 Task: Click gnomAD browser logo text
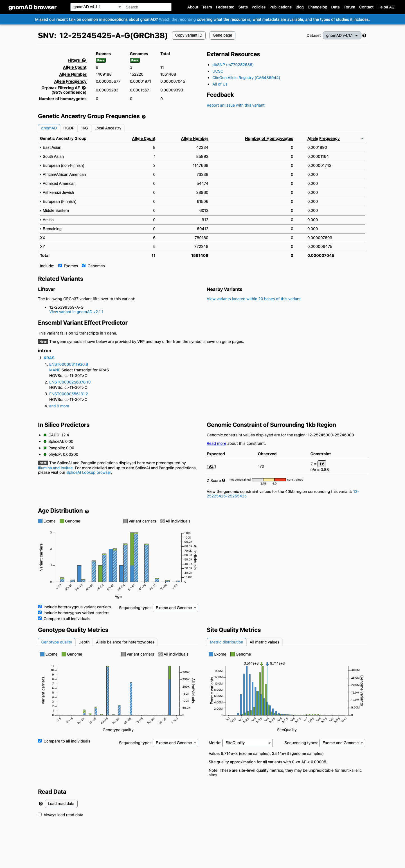32,7
